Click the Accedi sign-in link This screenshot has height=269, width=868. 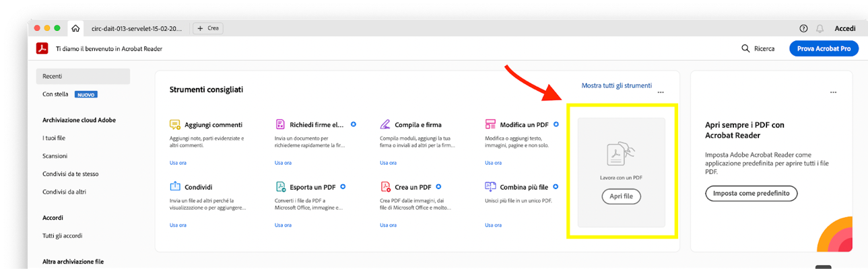(845, 28)
